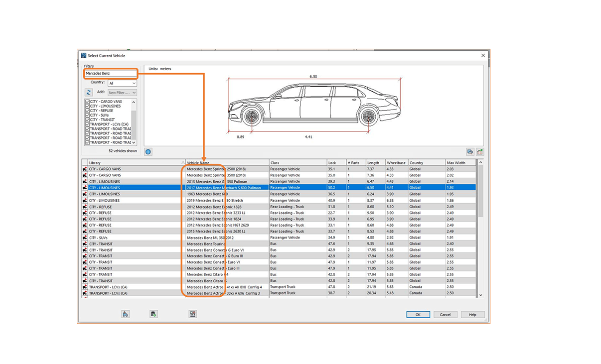
Task: Open the vehicle information icon below the filters
Action: [x=148, y=151]
